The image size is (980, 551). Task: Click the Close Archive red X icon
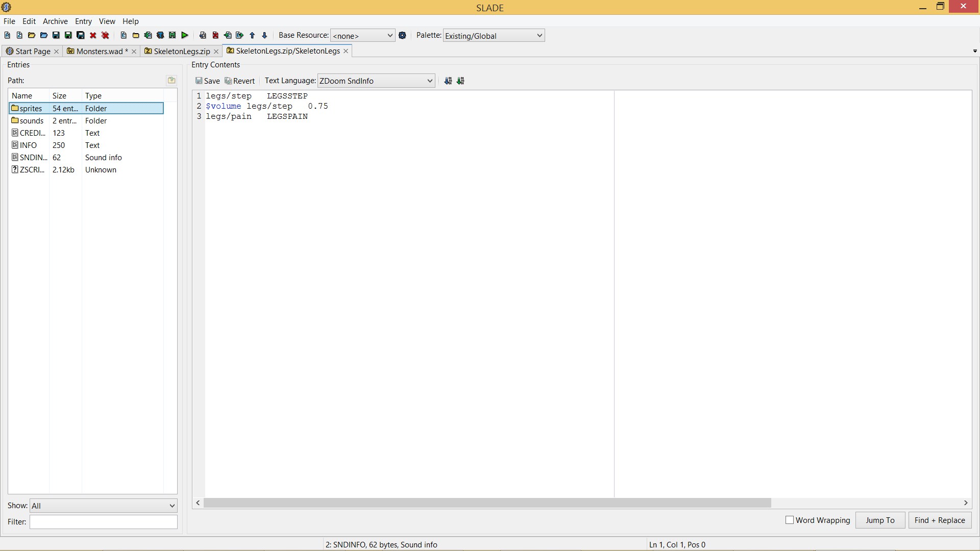[93, 35]
